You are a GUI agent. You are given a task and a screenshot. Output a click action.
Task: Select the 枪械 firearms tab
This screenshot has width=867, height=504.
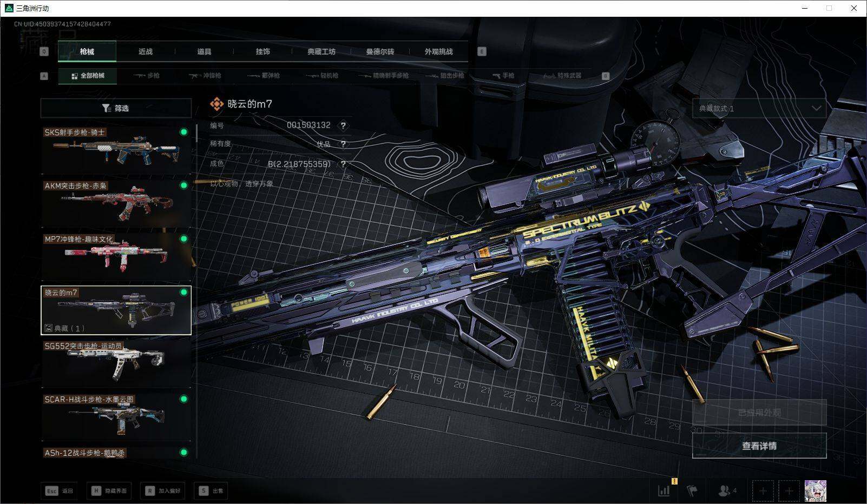coord(87,51)
